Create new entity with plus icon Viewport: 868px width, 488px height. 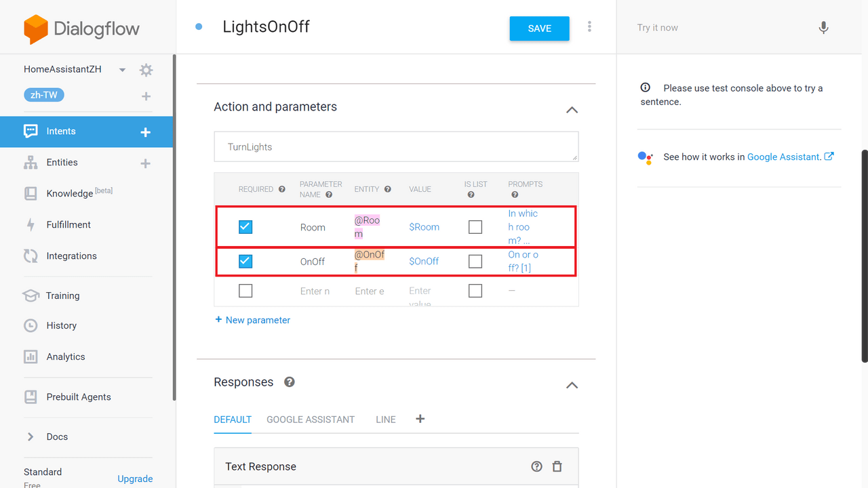pyautogui.click(x=145, y=163)
